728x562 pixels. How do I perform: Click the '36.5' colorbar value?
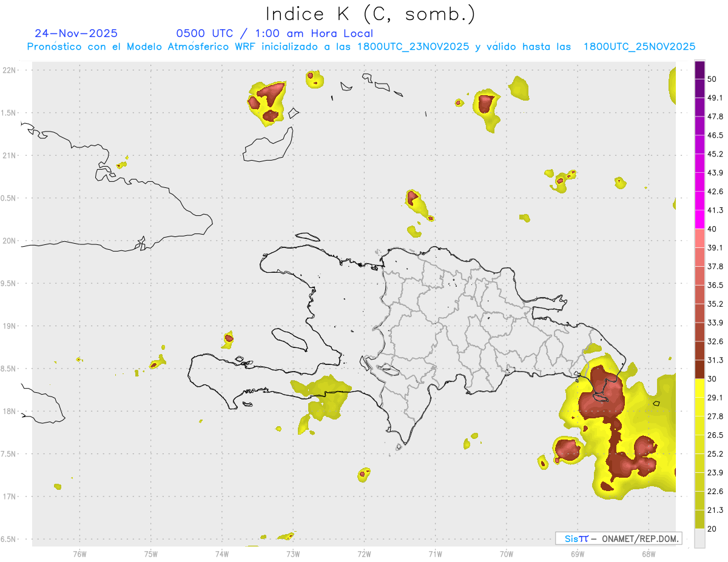715,285
